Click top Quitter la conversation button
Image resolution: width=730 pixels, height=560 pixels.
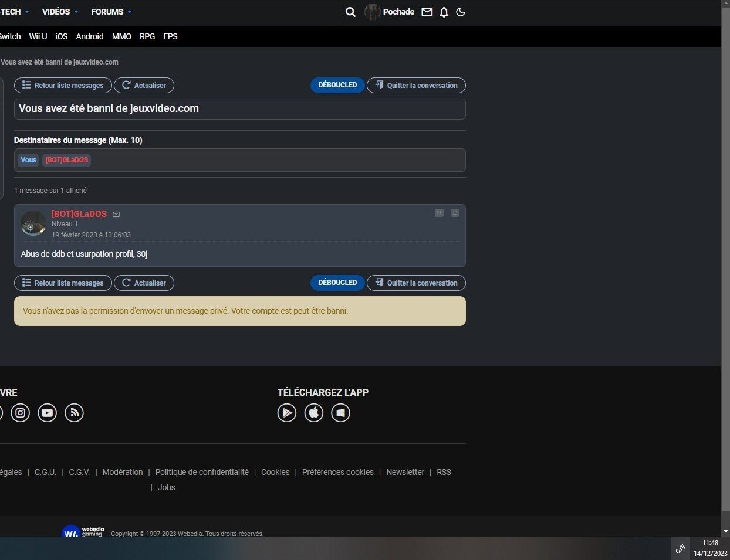(416, 85)
